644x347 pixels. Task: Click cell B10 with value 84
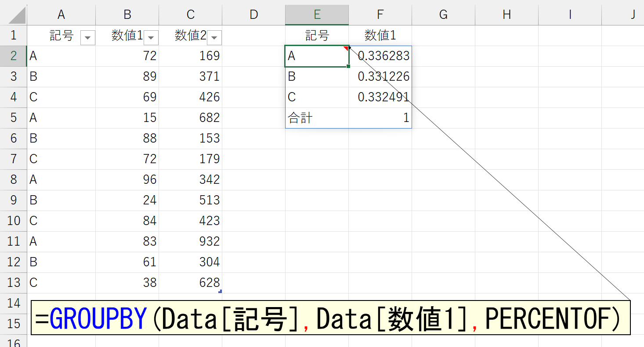tap(127, 221)
